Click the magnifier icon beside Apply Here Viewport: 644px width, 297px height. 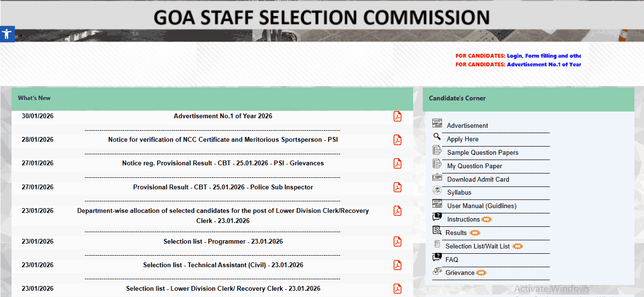[437, 137]
